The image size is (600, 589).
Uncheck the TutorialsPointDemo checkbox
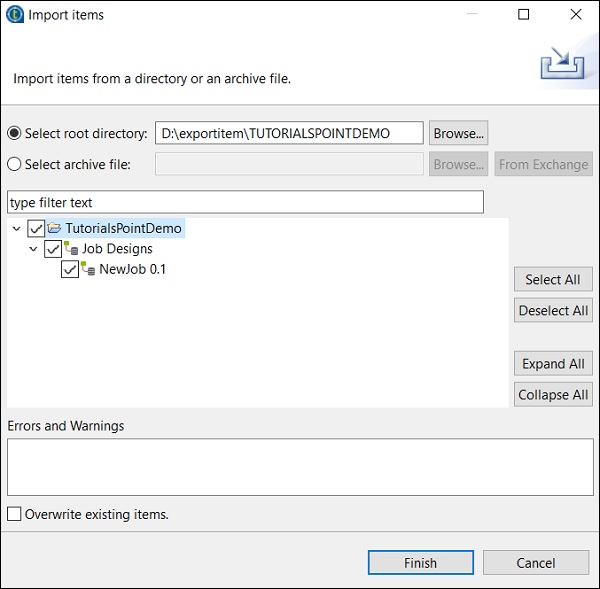(x=36, y=229)
